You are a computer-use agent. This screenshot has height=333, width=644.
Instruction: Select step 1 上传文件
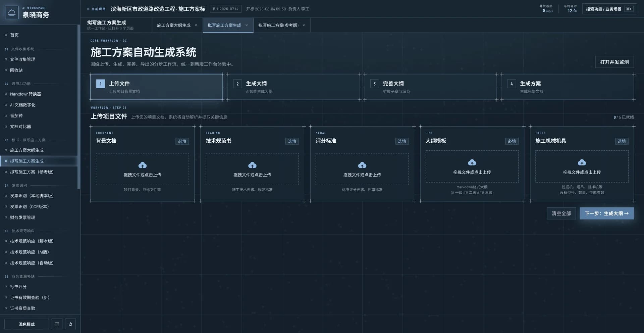point(157,87)
